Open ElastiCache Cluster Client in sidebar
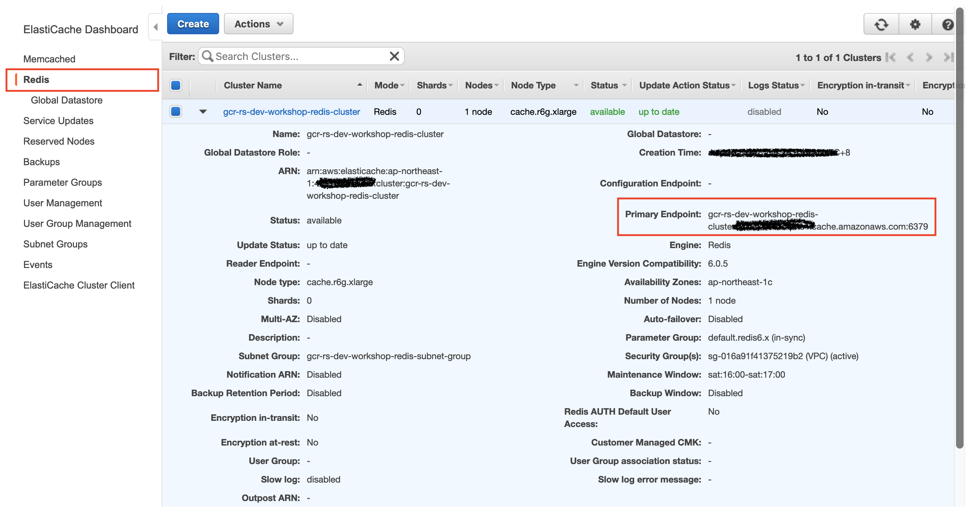 pyautogui.click(x=79, y=285)
